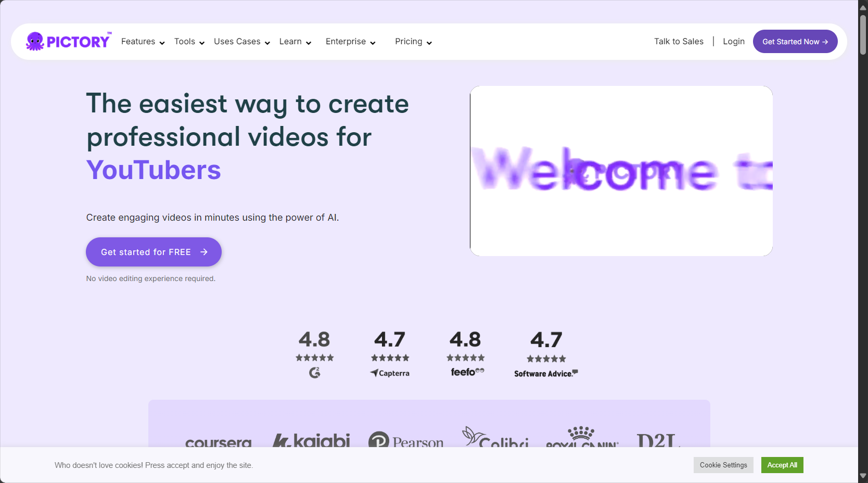Click the 4.7 Capterra rating score
Viewport: 868px width, 483px height.
pyautogui.click(x=390, y=340)
